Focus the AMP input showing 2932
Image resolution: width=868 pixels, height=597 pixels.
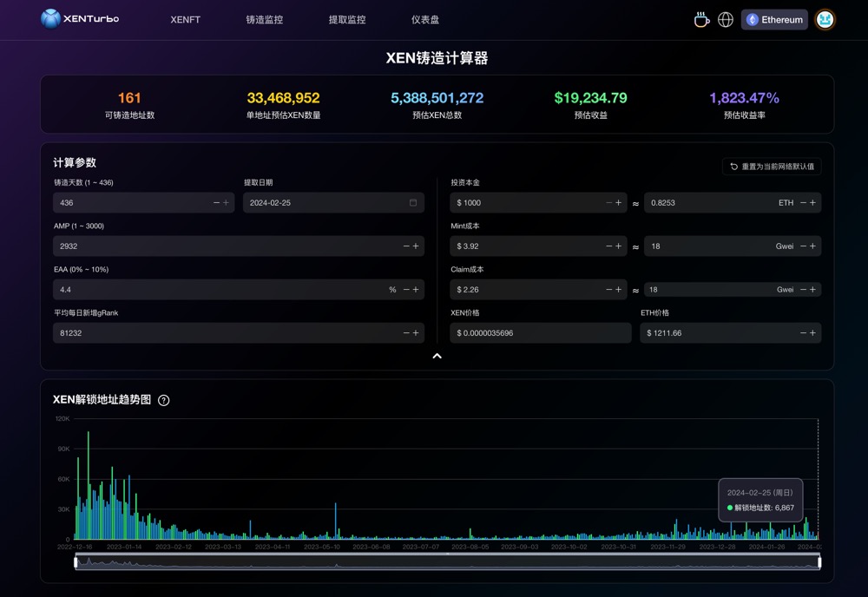pos(239,246)
